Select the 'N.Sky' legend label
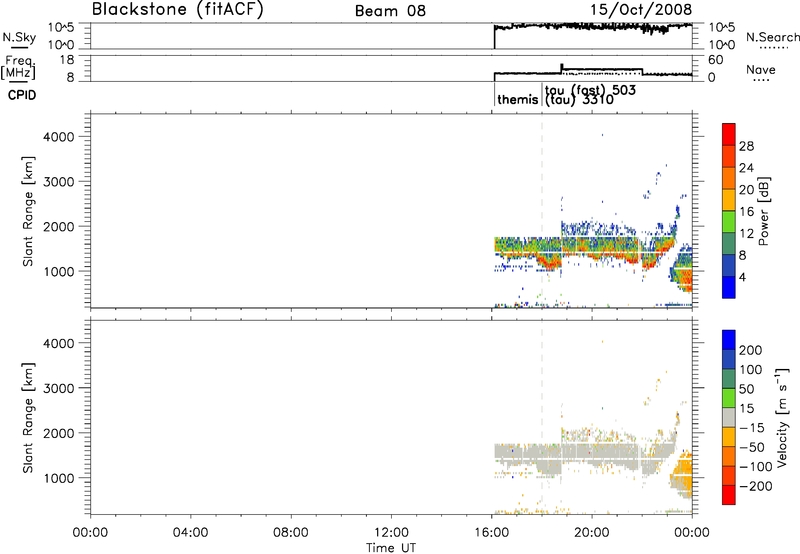The width and height of the screenshot is (800, 554). (x=19, y=37)
